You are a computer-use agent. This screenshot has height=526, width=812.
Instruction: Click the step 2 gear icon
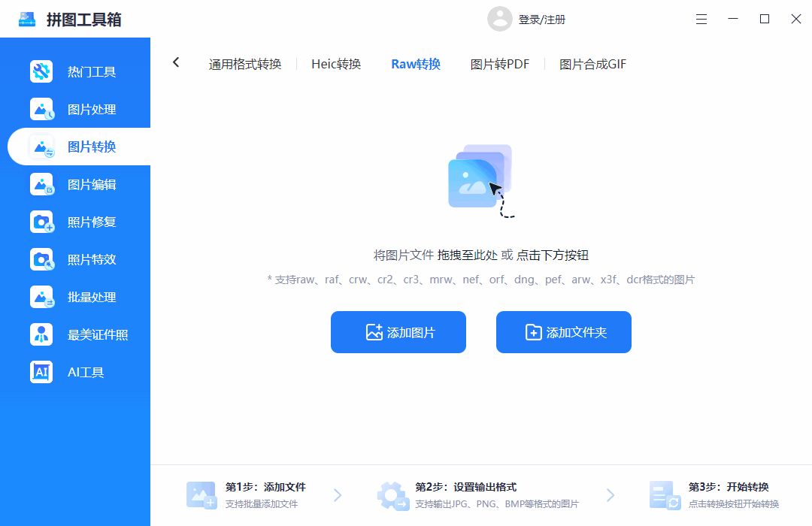pyautogui.click(x=393, y=496)
